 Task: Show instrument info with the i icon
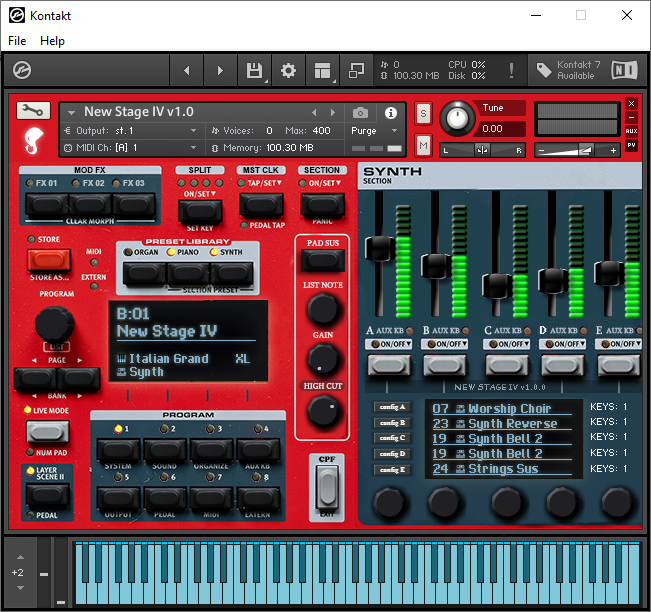click(391, 113)
